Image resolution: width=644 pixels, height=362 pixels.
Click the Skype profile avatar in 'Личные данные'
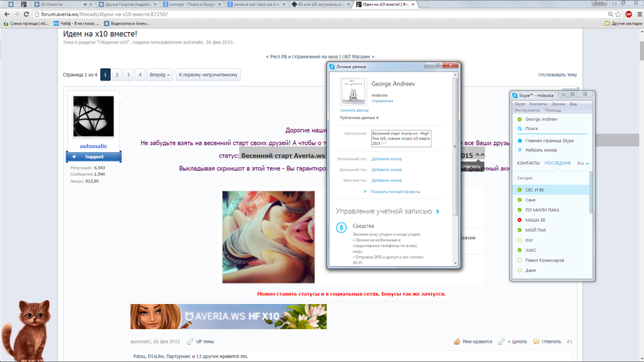pos(353,91)
